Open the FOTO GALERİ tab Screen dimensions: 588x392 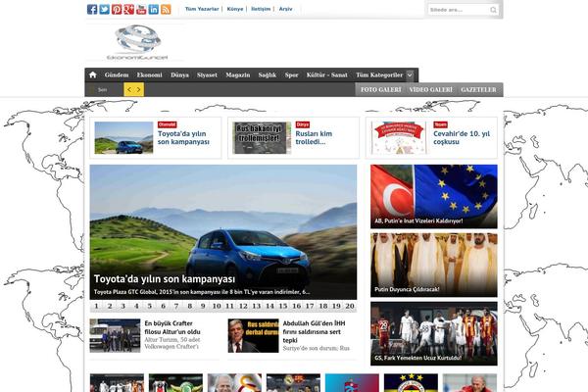click(x=381, y=89)
